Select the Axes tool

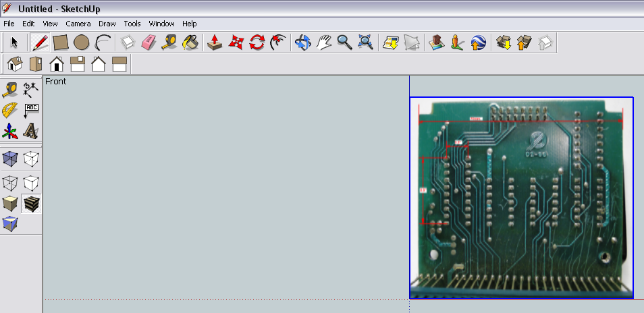click(x=10, y=132)
